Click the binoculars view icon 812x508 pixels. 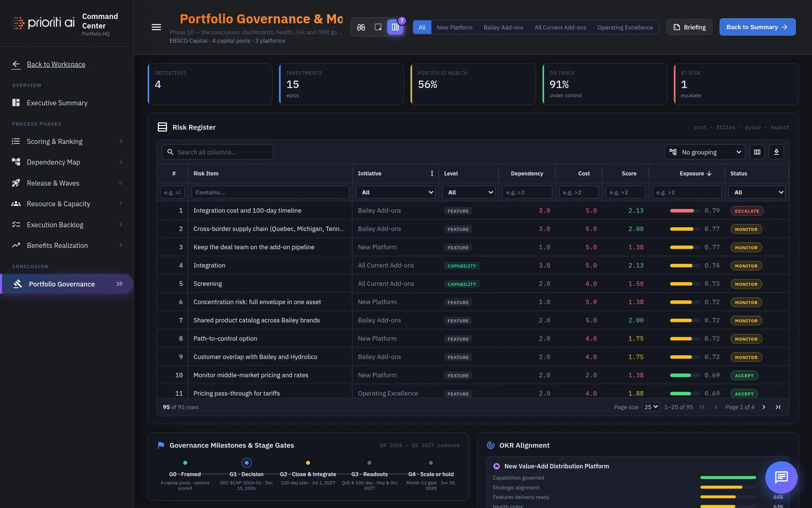pos(361,27)
